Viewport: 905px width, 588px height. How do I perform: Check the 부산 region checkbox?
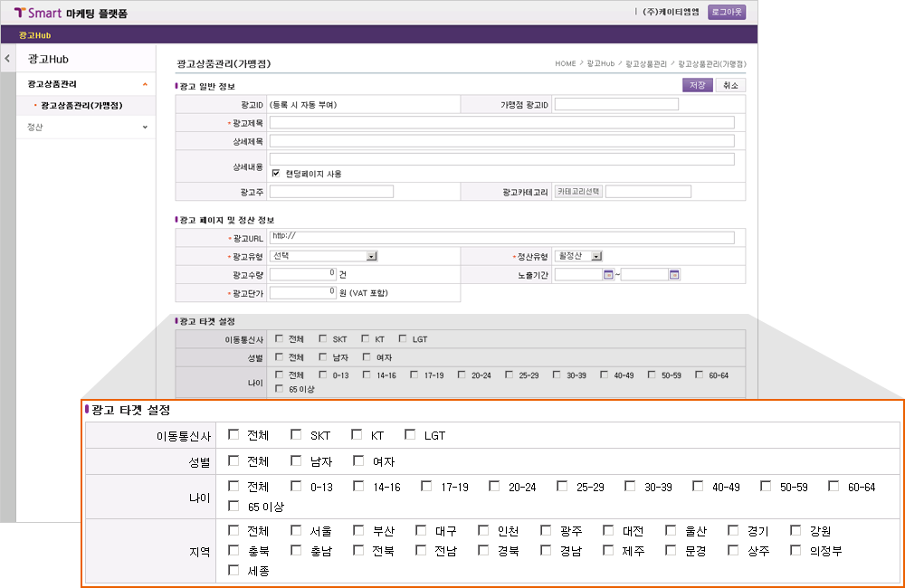point(358,530)
